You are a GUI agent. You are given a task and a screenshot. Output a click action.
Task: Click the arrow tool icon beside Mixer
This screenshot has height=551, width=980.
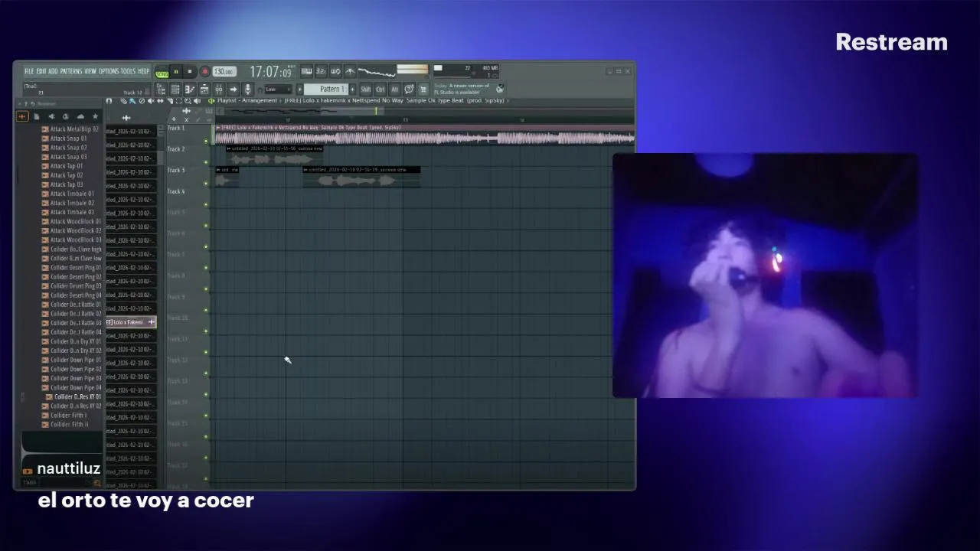click(x=234, y=89)
